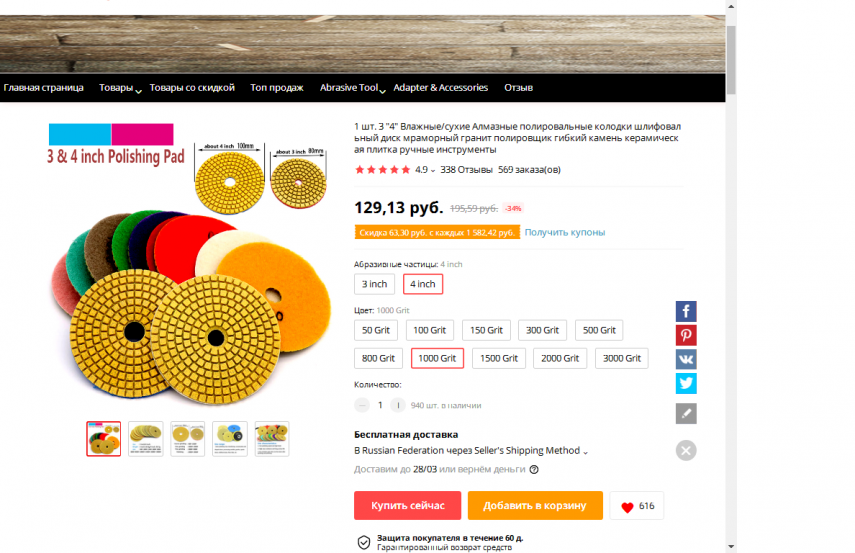This screenshot has height=553, width=855.
Task: Select the 3 inch size option
Action: [374, 284]
